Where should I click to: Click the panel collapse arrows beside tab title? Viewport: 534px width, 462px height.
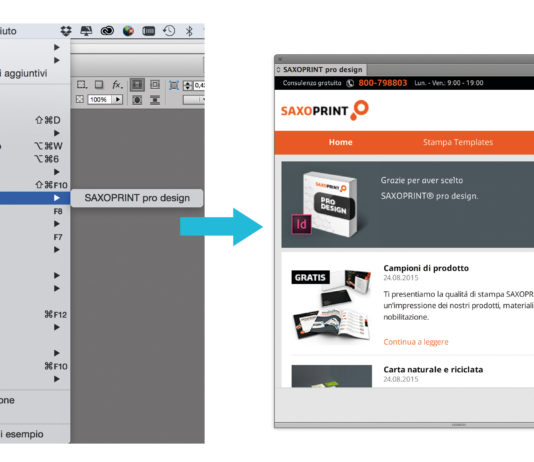pyautogui.click(x=278, y=70)
